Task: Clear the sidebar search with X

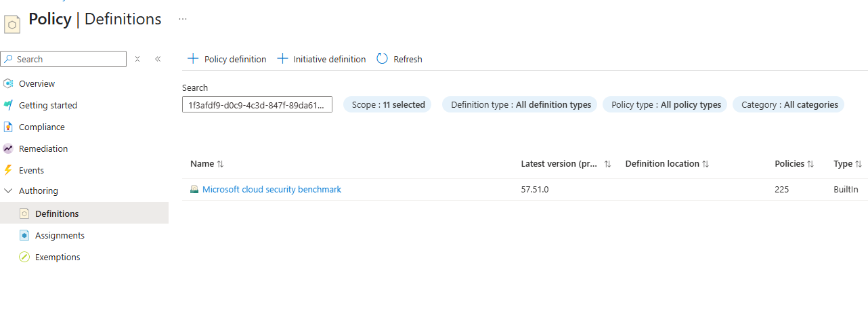Action: [137, 59]
